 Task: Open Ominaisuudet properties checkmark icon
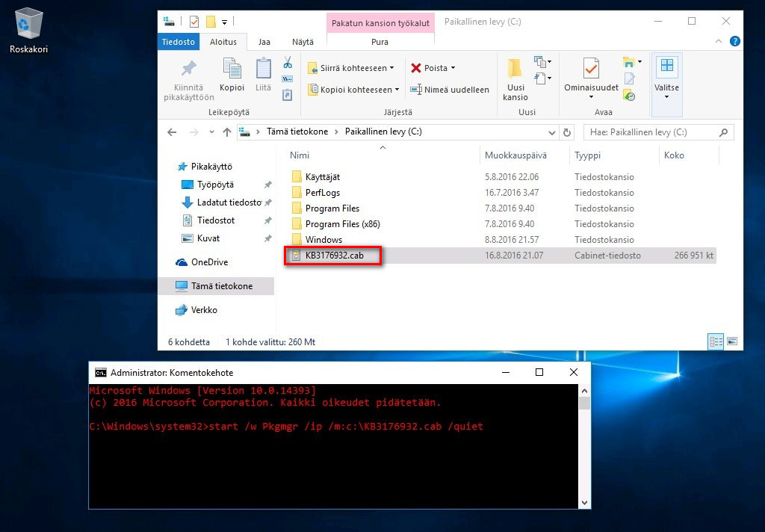point(592,68)
